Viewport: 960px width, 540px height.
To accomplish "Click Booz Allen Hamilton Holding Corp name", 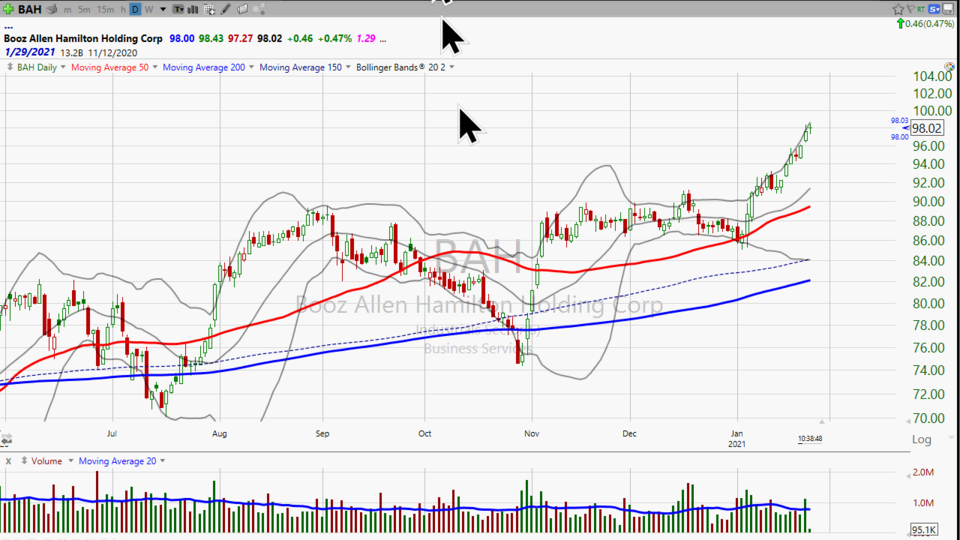I will [83, 39].
